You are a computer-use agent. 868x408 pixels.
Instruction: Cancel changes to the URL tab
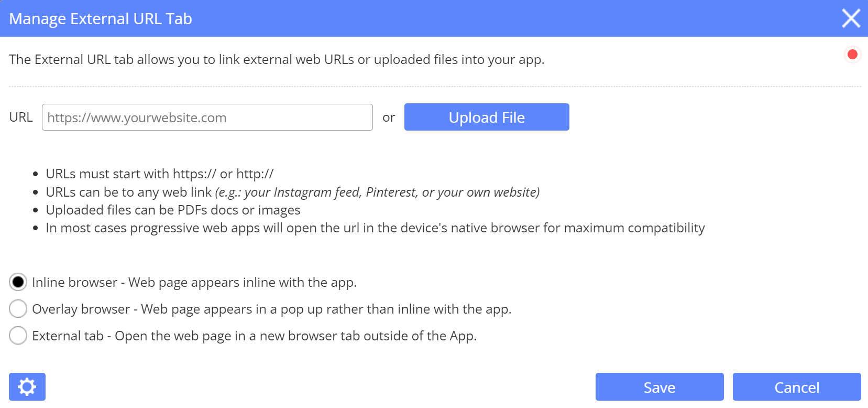point(796,387)
